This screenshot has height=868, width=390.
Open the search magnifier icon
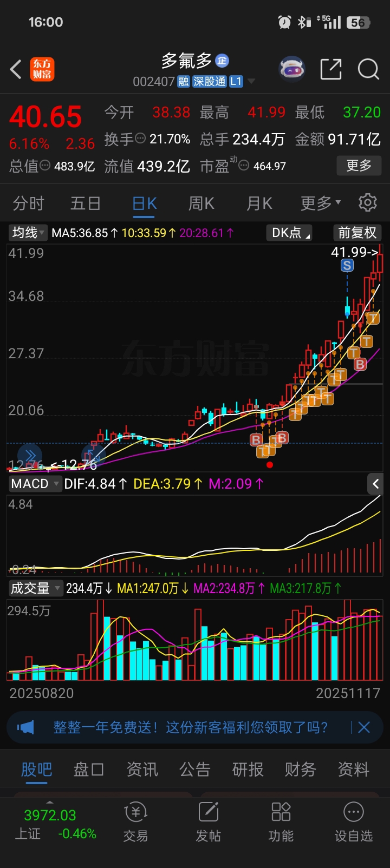[368, 69]
